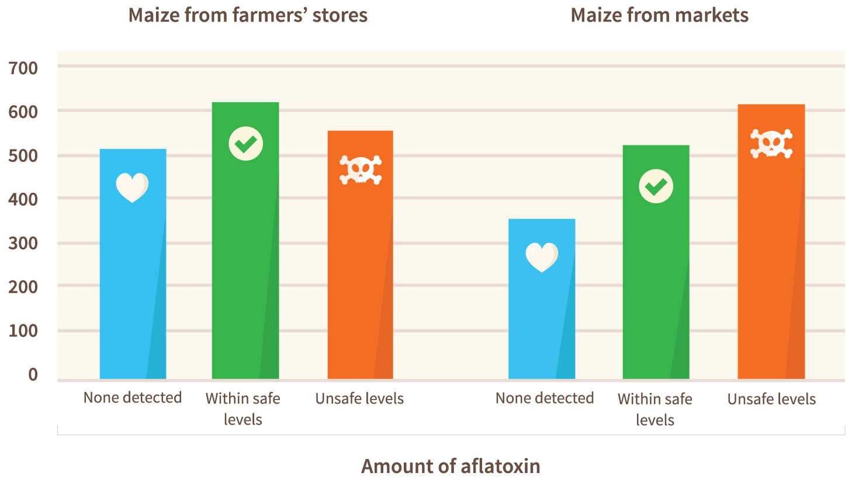Select the green Within safe levels markets bar
The width and height of the screenshot is (859, 504).
656,262
